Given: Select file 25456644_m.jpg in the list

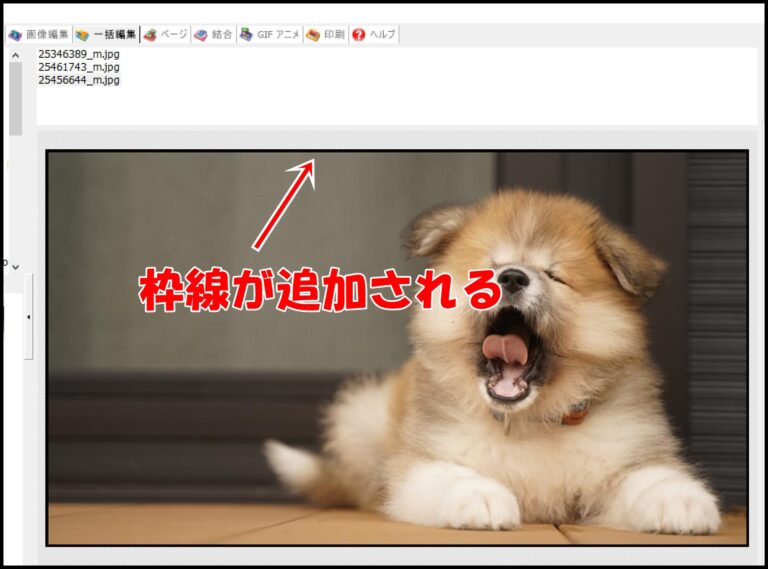Looking at the screenshot, I should [x=79, y=80].
